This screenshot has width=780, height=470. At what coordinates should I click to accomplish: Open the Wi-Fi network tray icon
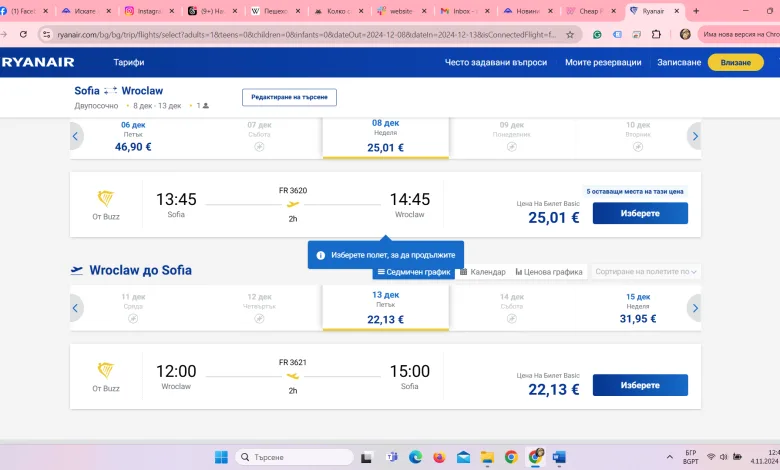(711, 457)
